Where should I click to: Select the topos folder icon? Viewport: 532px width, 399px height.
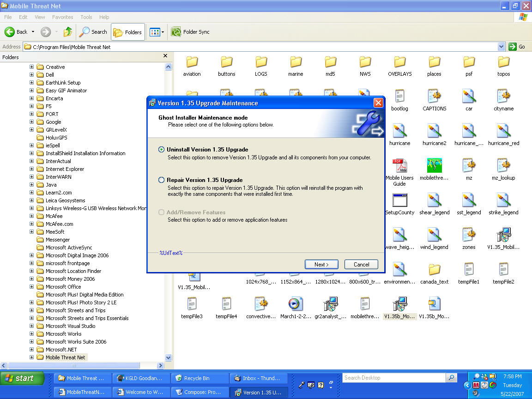tap(503, 62)
